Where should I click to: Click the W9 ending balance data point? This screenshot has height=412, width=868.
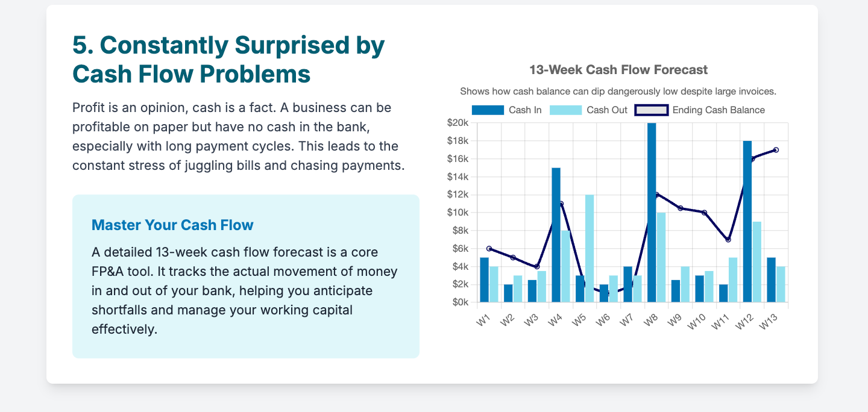(681, 208)
